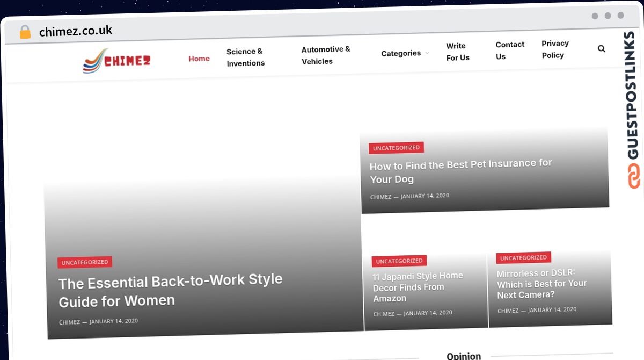Open the Contact Us page
This screenshot has height=360, width=644.
pyautogui.click(x=509, y=51)
